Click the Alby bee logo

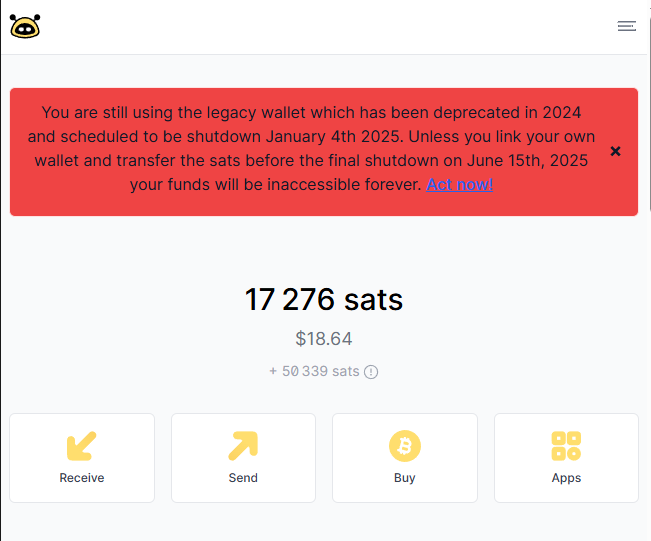click(25, 27)
